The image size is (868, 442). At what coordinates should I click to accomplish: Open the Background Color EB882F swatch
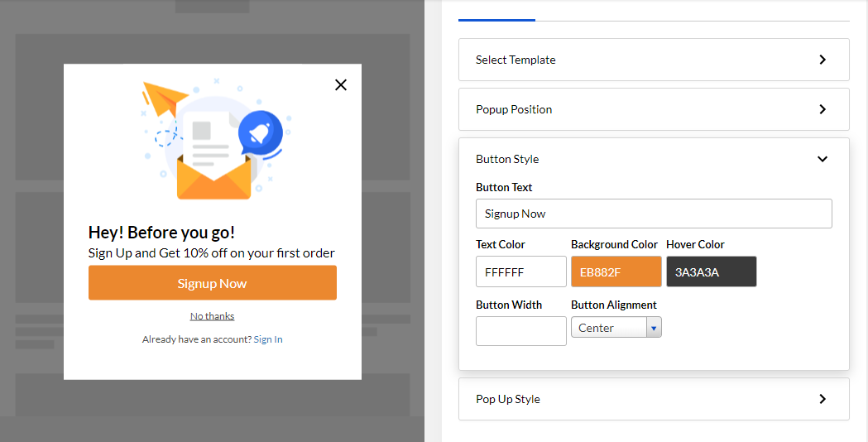pos(616,272)
